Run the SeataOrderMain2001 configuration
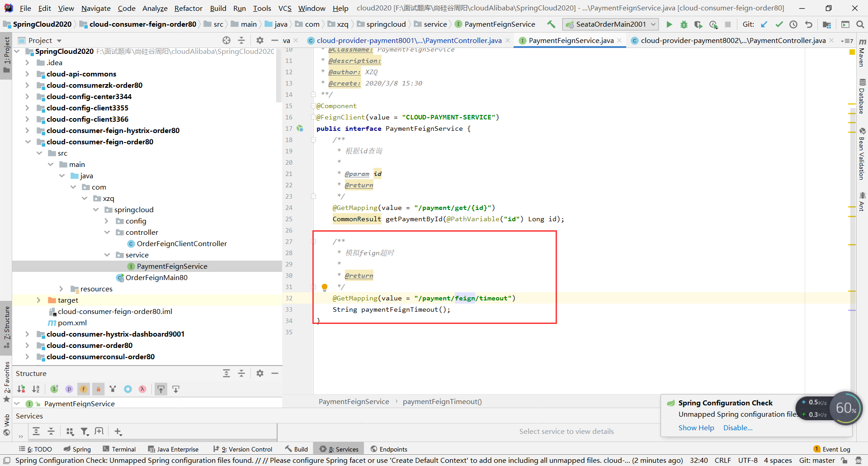Viewport: 868px width, 466px height. pyautogui.click(x=669, y=24)
